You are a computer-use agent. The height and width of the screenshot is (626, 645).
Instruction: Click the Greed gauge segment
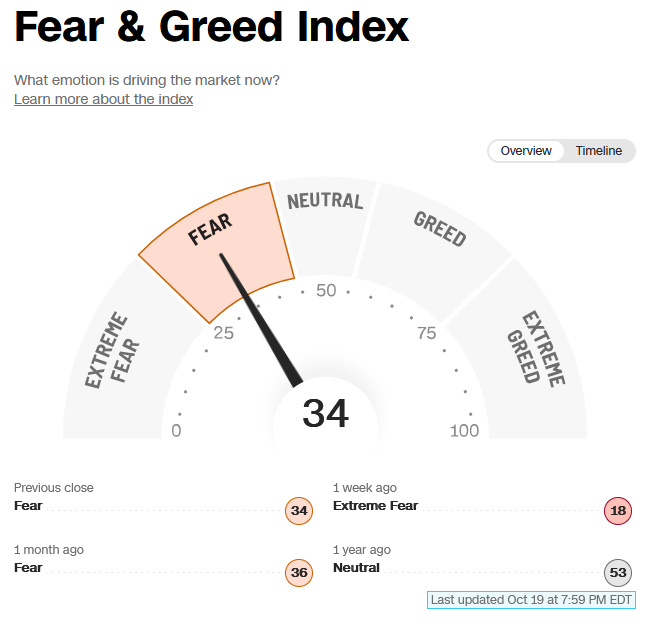tap(434, 251)
